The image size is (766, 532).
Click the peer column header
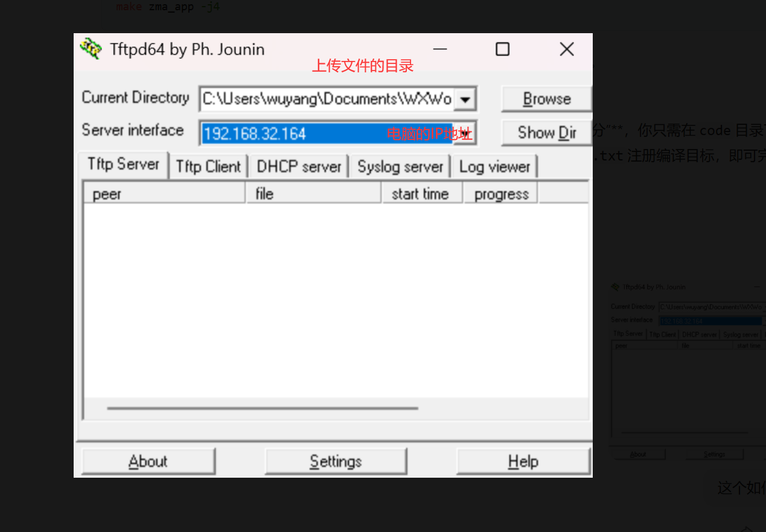pos(164,194)
